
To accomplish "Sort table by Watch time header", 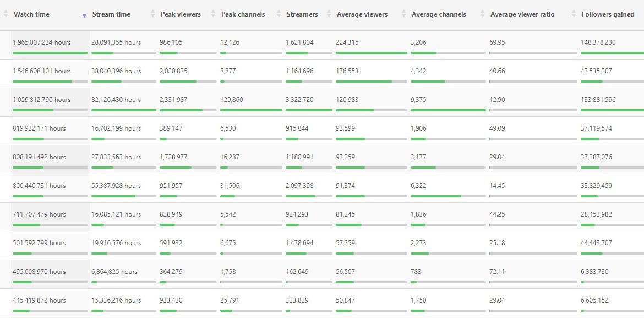I will tap(31, 14).
